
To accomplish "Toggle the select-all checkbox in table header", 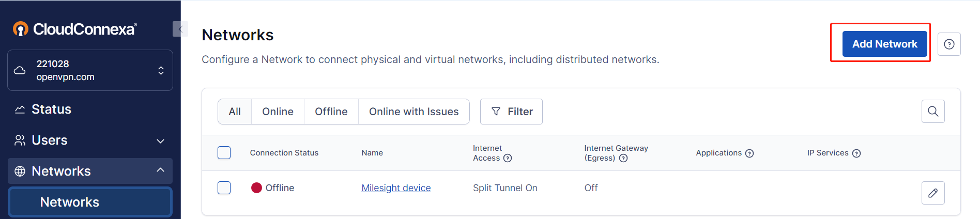I will pos(224,153).
